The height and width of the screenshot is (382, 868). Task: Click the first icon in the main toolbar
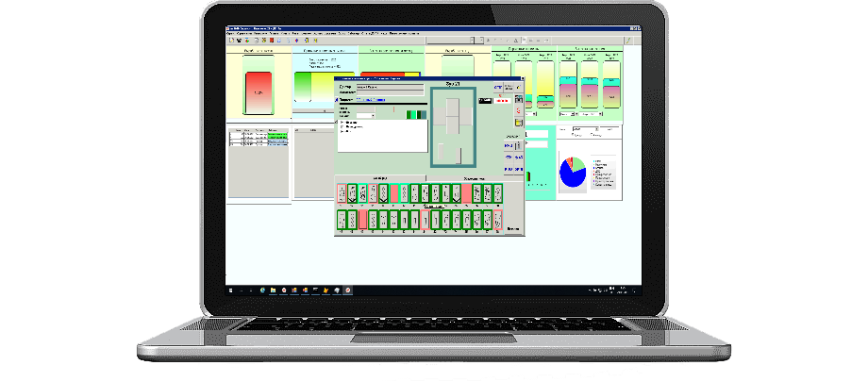[230, 41]
